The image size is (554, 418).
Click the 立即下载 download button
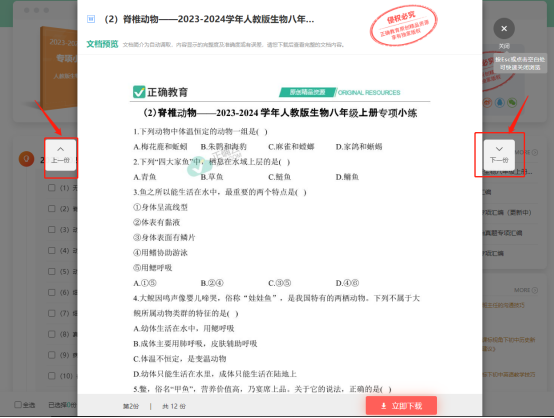pos(401,406)
